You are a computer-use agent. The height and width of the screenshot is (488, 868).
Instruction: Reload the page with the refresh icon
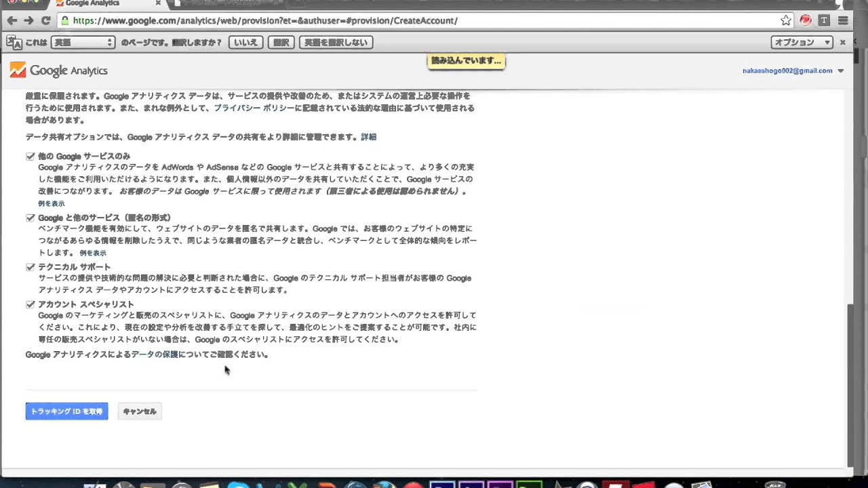pos(45,21)
